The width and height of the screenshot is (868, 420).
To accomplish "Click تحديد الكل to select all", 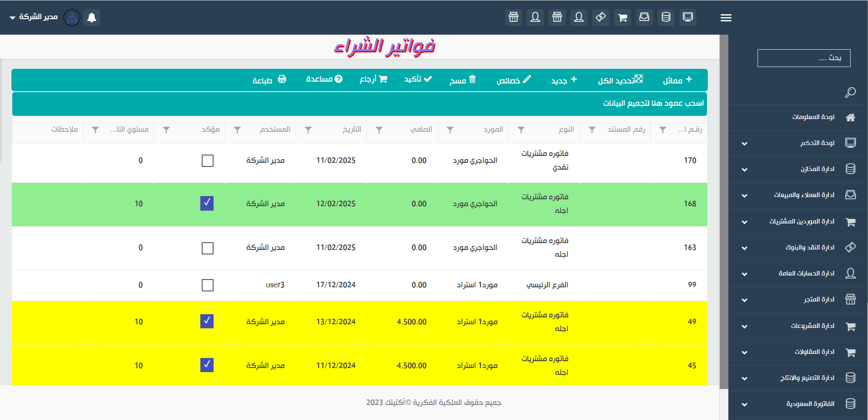I will pos(621,80).
